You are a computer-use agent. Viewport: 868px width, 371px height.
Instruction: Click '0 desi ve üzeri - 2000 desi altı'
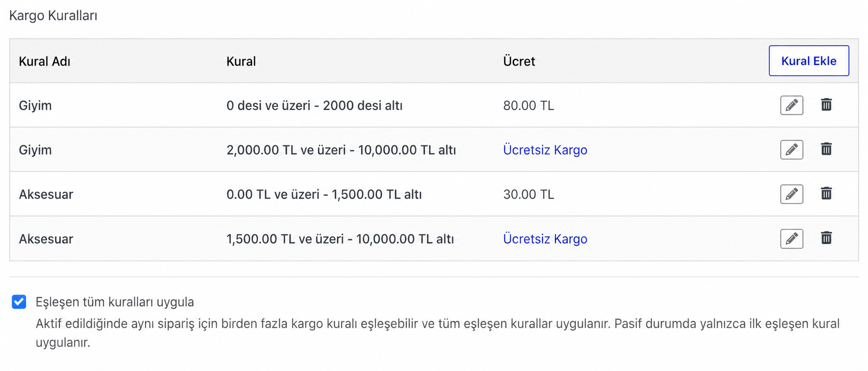pyautogui.click(x=315, y=105)
